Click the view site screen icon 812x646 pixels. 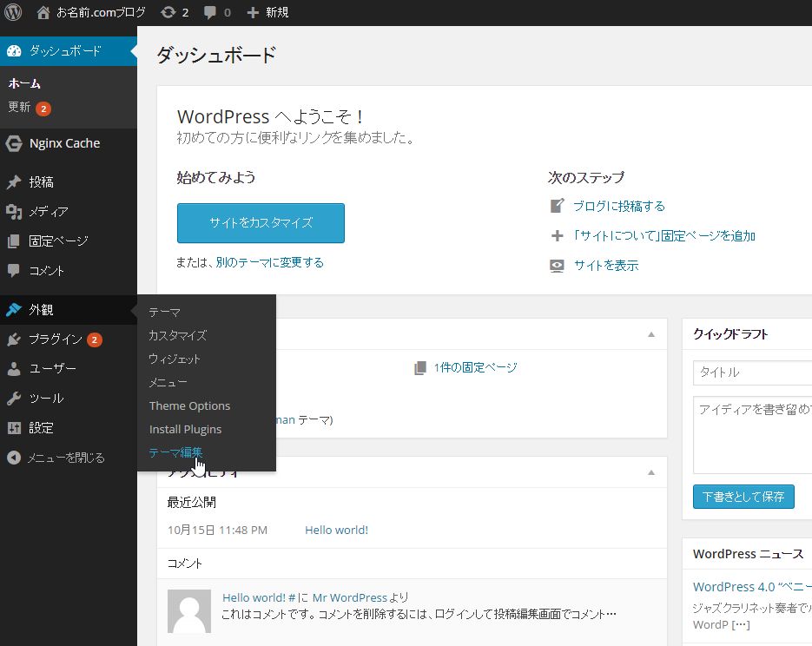pos(557,266)
